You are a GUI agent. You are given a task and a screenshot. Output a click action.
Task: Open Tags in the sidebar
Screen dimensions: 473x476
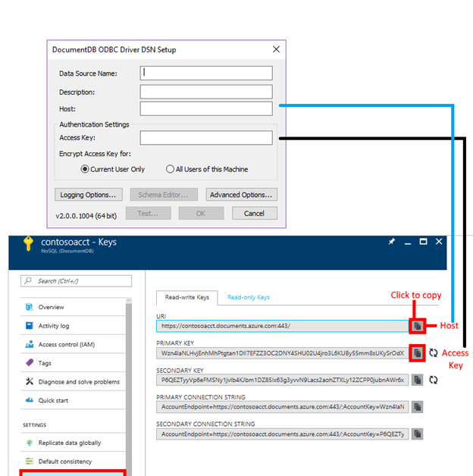(73, 363)
